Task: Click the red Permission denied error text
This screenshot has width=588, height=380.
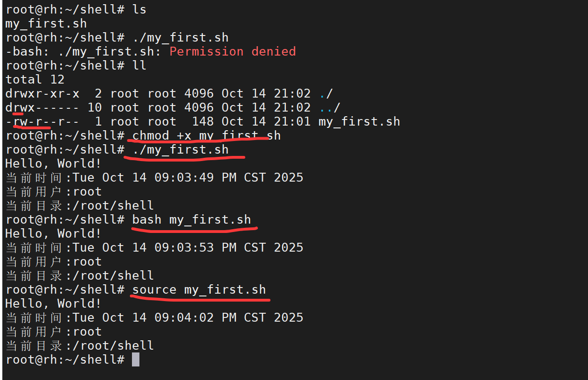Action: [232, 51]
